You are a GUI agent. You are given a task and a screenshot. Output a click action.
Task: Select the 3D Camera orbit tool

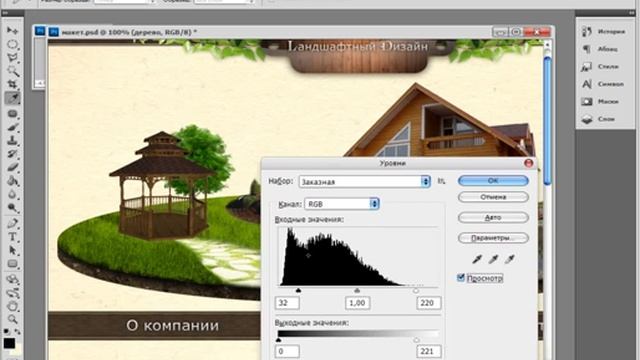[12, 293]
